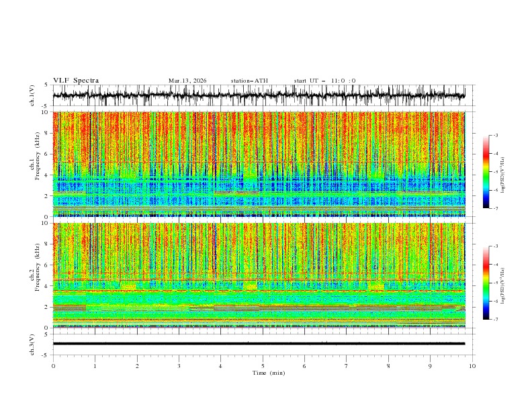Click the time axis tick label '8'
532x411 pixels.
(388, 366)
